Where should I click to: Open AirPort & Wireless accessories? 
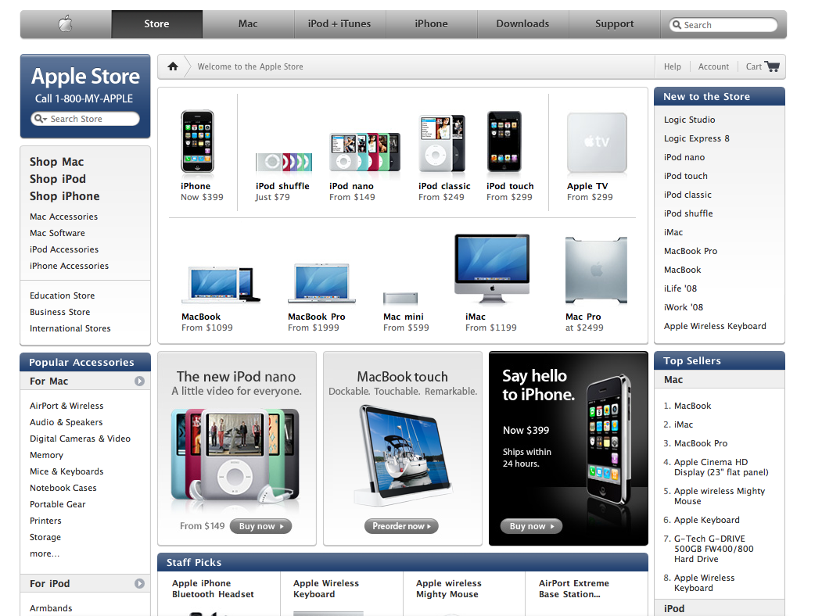click(66, 406)
